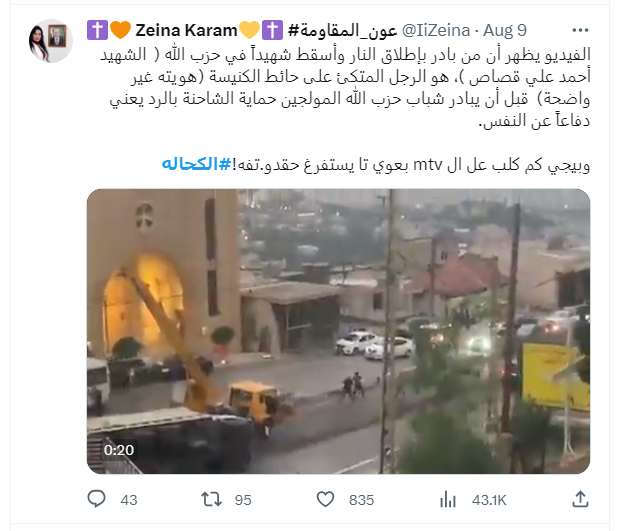
Task: Open the @IiZeina handle link
Action: [436, 30]
